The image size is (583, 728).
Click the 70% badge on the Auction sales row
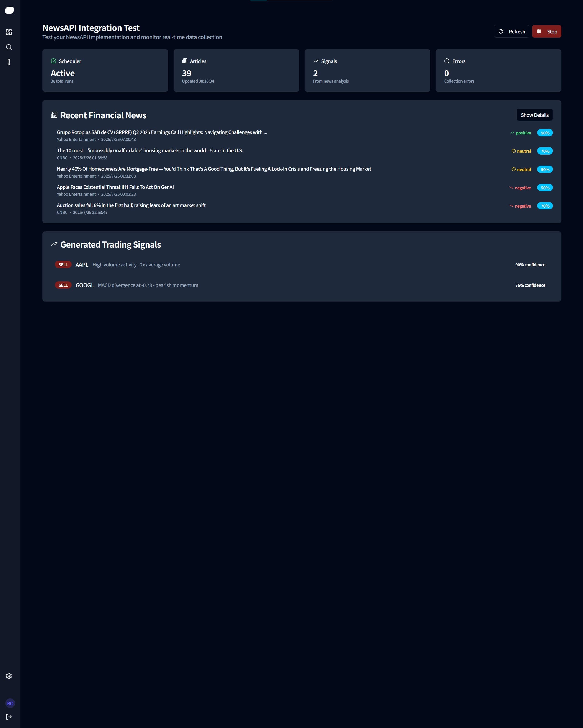pyautogui.click(x=545, y=206)
